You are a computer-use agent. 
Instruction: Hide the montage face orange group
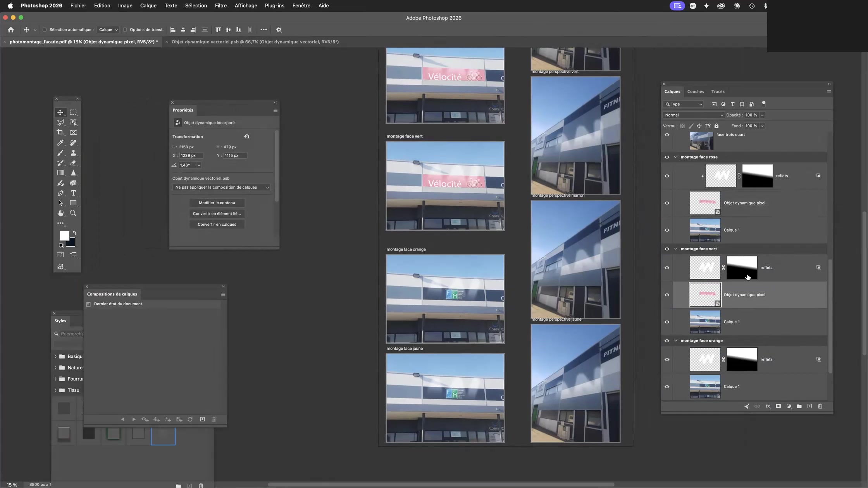[667, 341]
